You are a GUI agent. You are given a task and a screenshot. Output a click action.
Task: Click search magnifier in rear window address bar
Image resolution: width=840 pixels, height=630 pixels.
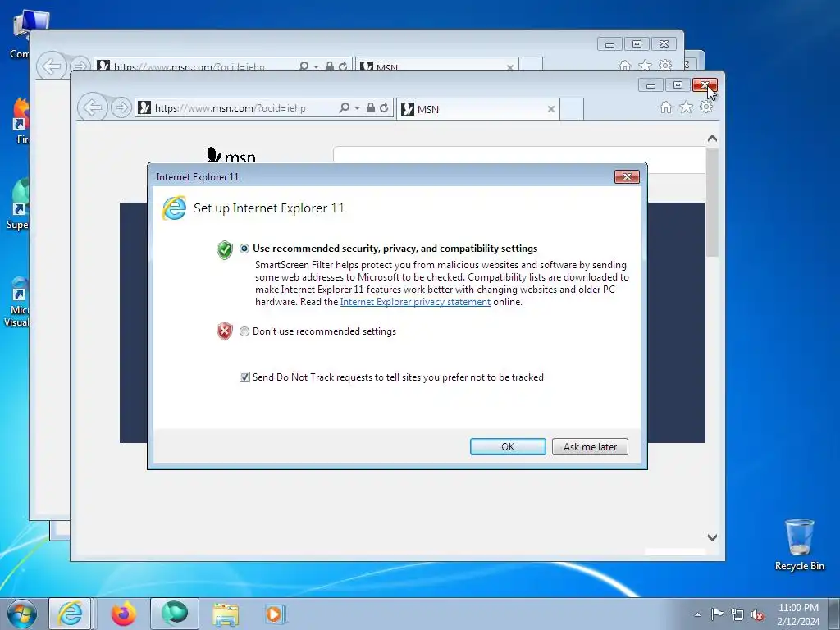[x=304, y=66]
